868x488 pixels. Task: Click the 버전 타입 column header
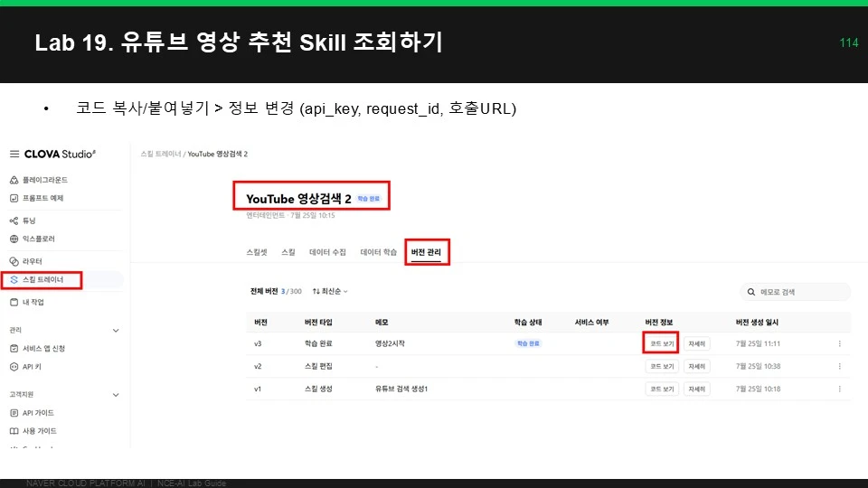318,322
